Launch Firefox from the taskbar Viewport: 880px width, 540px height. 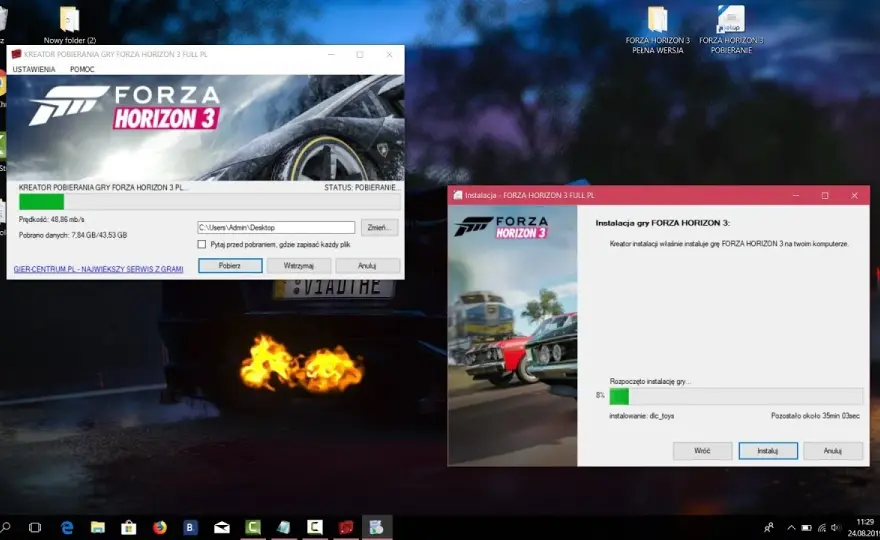[x=160, y=527]
